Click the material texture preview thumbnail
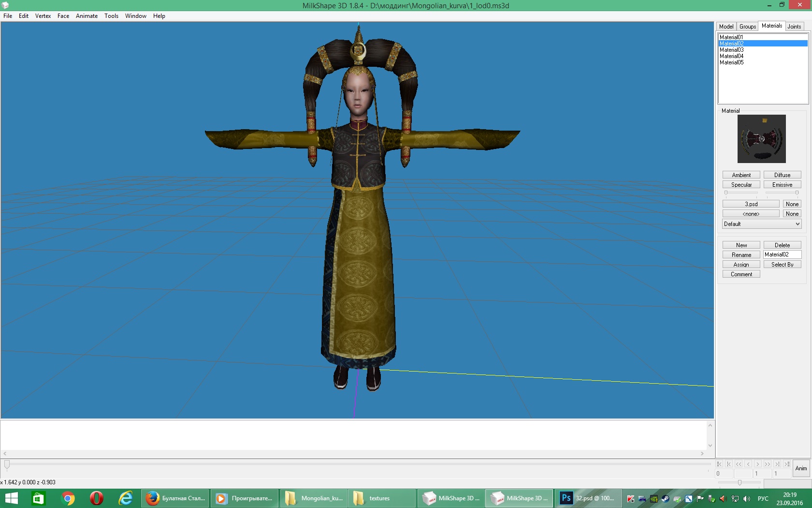This screenshot has width=812, height=508. [x=761, y=139]
